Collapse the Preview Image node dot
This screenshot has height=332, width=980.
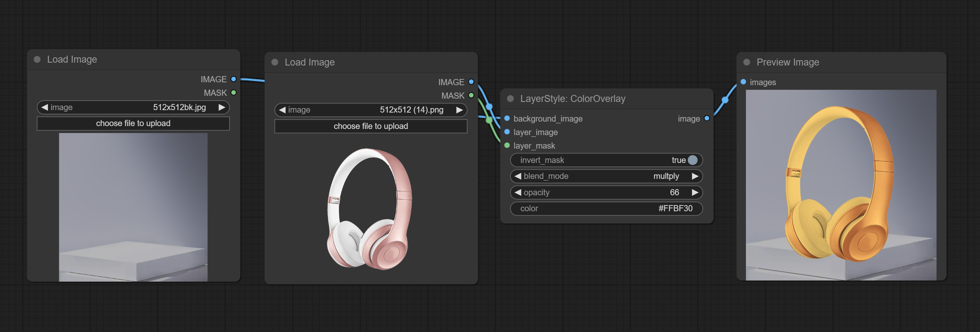(747, 62)
